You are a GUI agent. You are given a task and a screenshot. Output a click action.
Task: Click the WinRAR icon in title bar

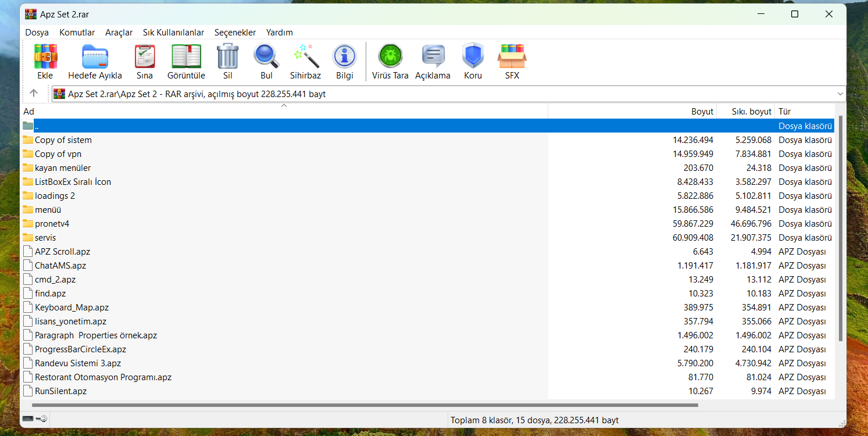click(31, 14)
